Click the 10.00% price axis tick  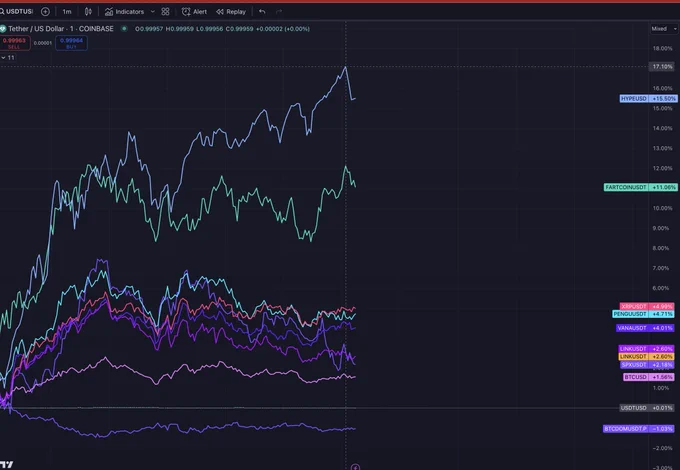[x=663, y=208]
